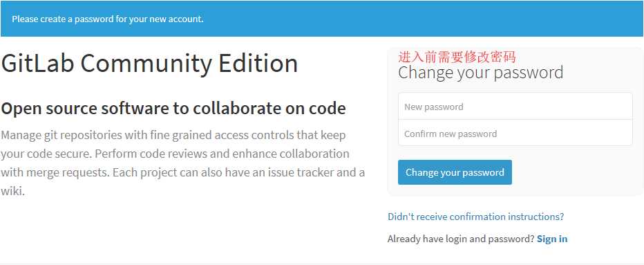644x265 pixels.
Task: Open Didn't receive confirmation instructions link
Action: [475, 217]
